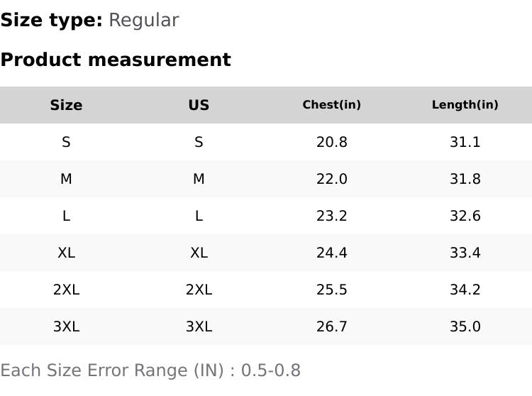Click chest value 20.8 for size S
This screenshot has height=396, width=532.
(331, 142)
